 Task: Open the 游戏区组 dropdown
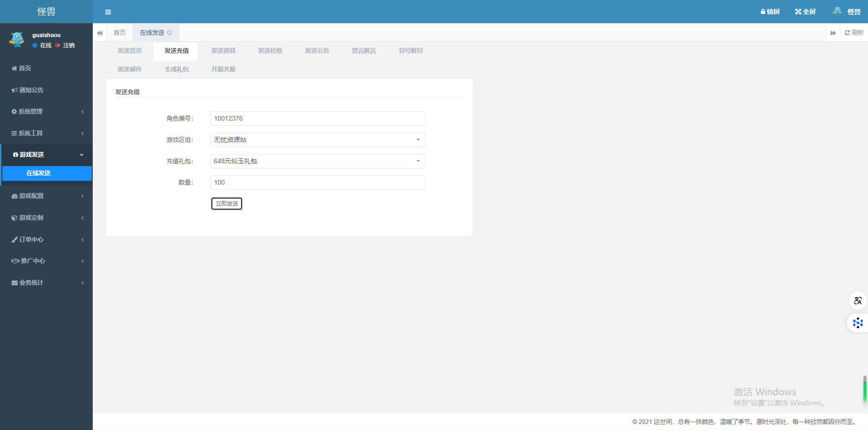[318, 140]
